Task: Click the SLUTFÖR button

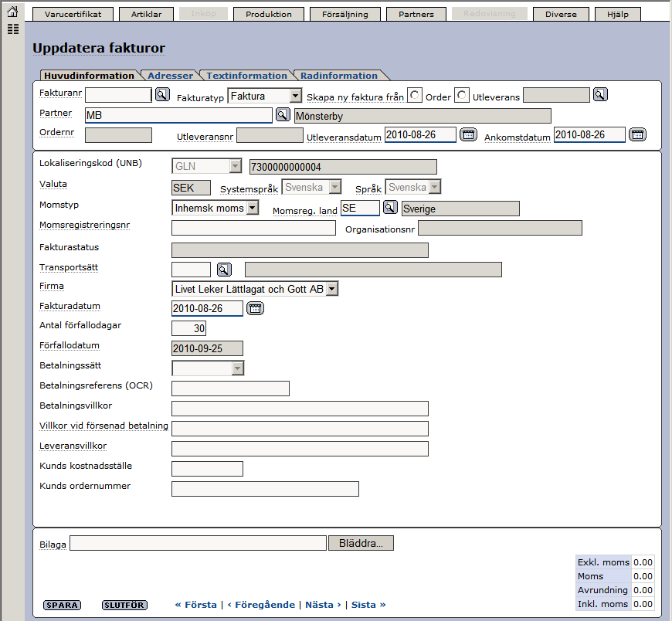Action: (124, 605)
